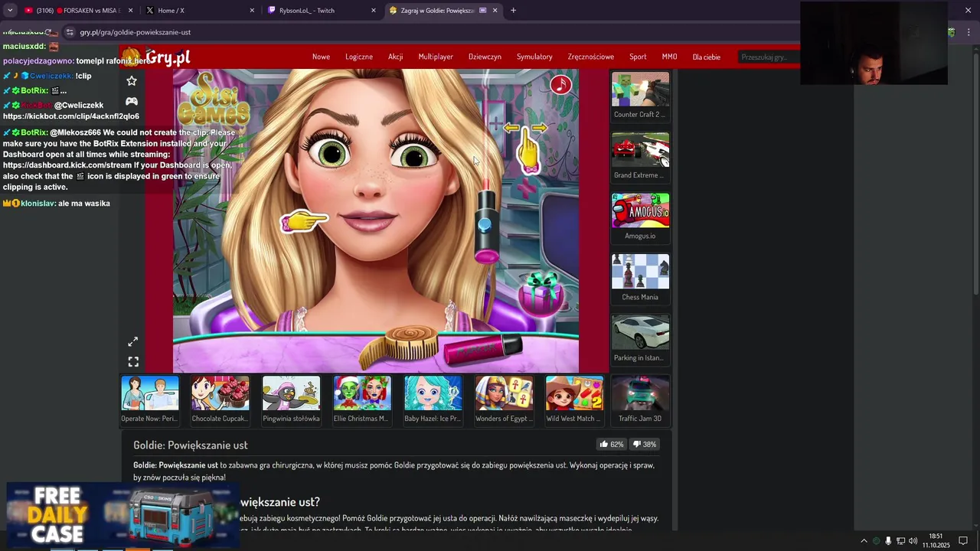
Task: Click the thumbs down 38% dislike button
Action: [645, 444]
